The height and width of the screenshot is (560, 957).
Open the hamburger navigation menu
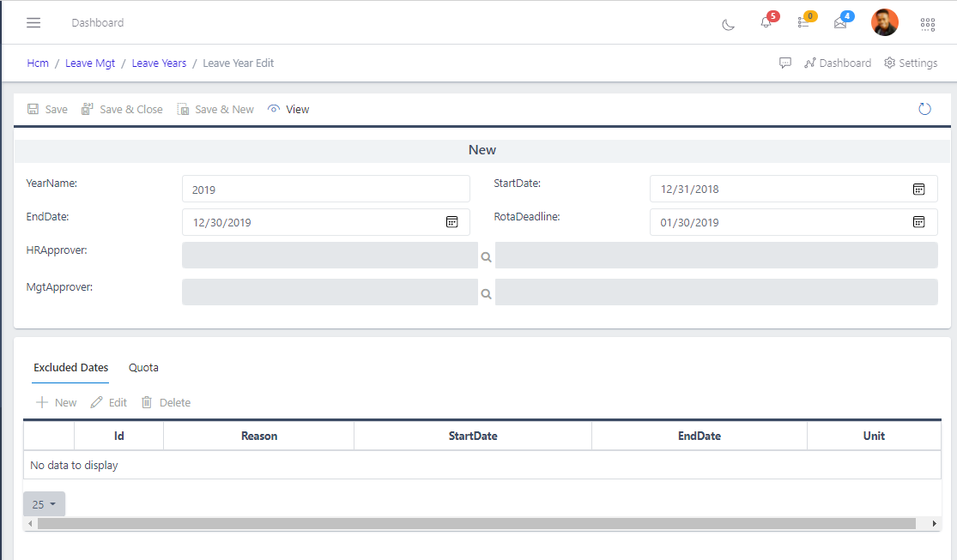pyautogui.click(x=33, y=22)
